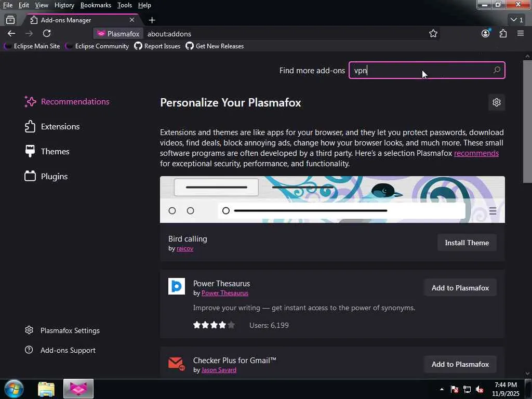The height and width of the screenshot is (399, 532).
Task: Click the Plasmafox identity icon in address bar
Action: [118, 34]
